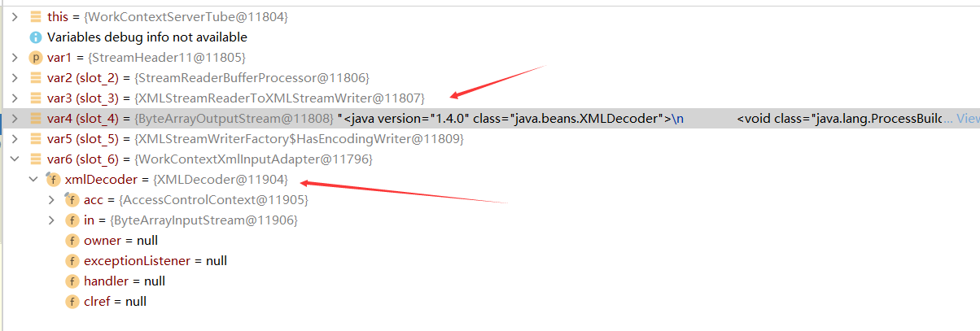Click the variable icon beside var4
Viewport: 980px width, 331px height.
coord(35,118)
